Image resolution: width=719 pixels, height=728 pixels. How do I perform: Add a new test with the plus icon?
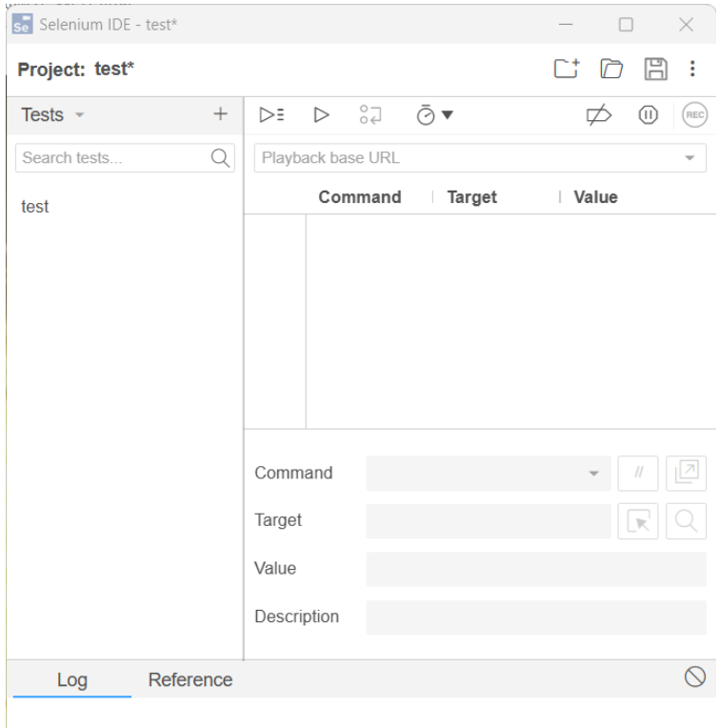[220, 114]
